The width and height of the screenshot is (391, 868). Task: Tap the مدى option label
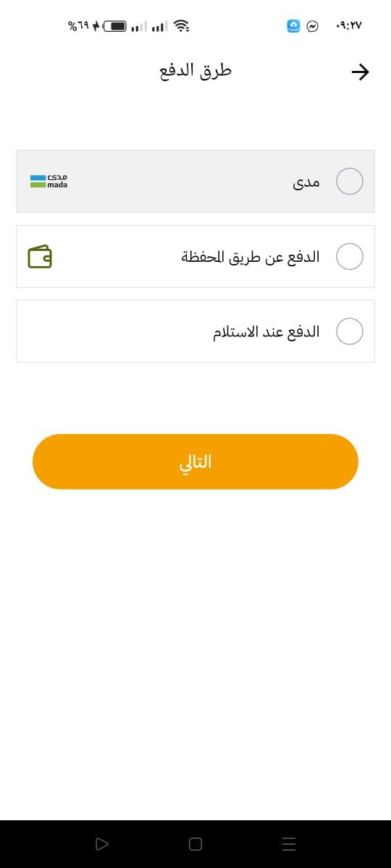tap(306, 182)
